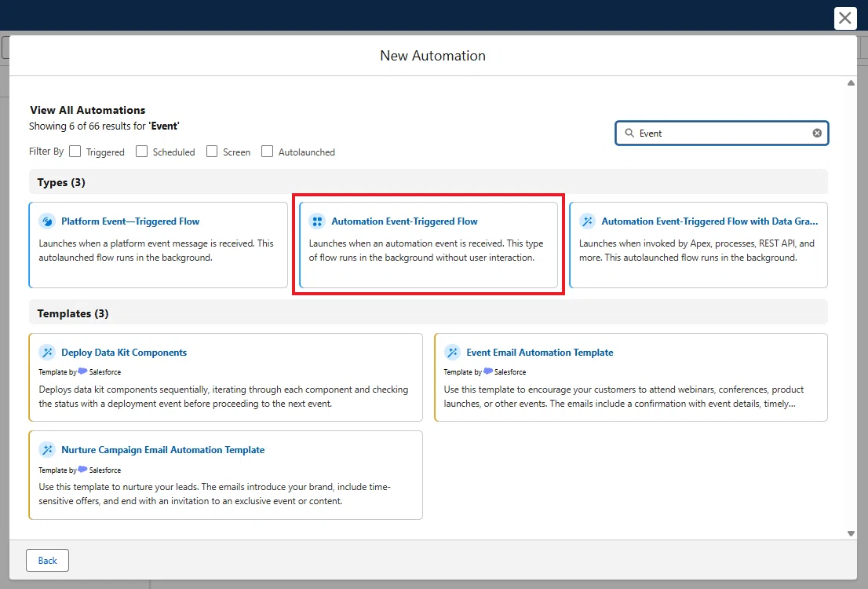Click 'Deploys data kit components sequentially' description
This screenshot has width=868, height=589.
tap(224, 397)
